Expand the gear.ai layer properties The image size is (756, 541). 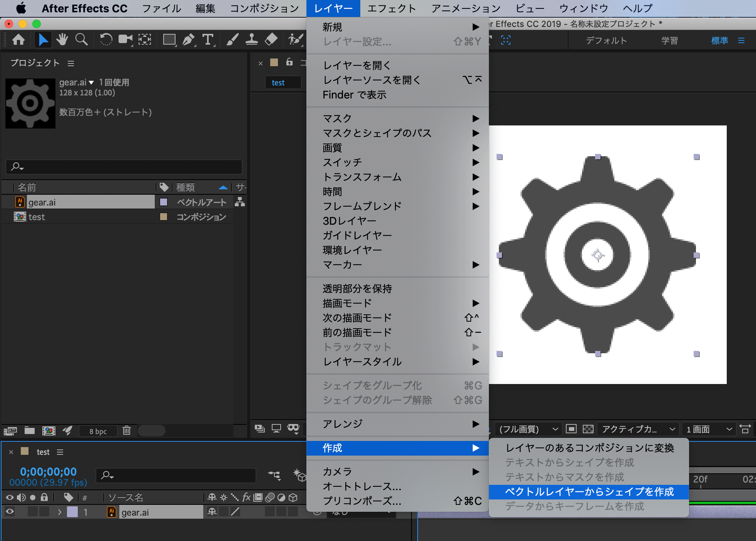tap(60, 512)
